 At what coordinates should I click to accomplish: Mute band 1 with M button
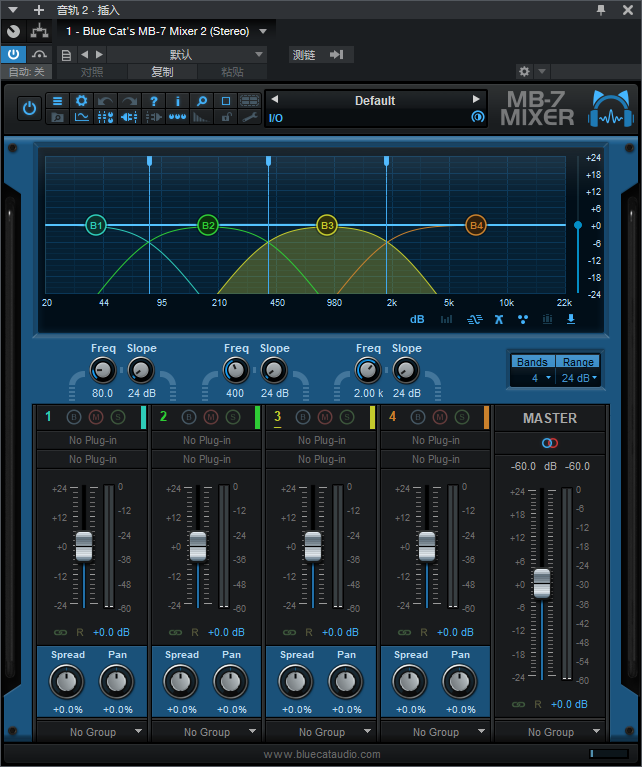coord(96,417)
